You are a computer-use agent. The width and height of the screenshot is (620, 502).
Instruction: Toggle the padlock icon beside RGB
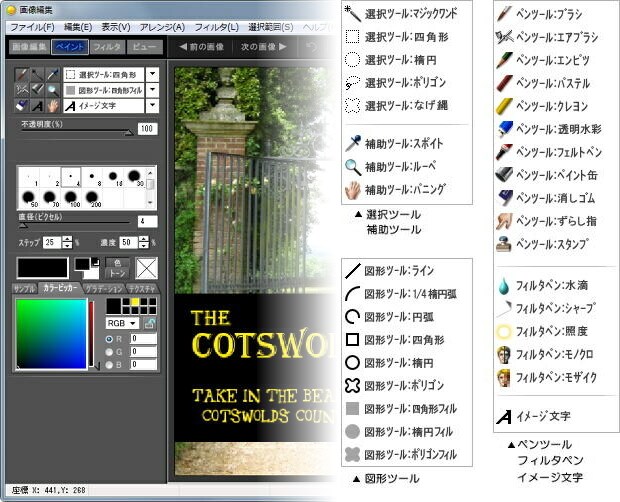click(149, 323)
